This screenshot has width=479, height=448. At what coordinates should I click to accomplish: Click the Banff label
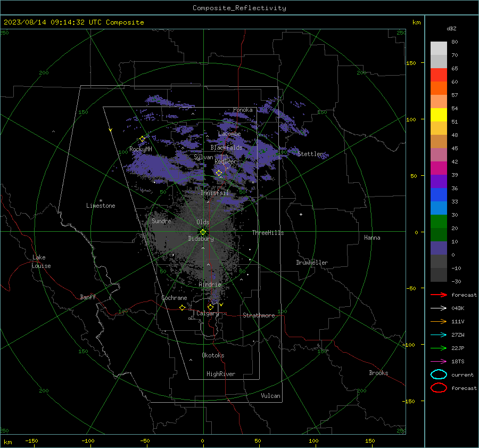coord(88,297)
